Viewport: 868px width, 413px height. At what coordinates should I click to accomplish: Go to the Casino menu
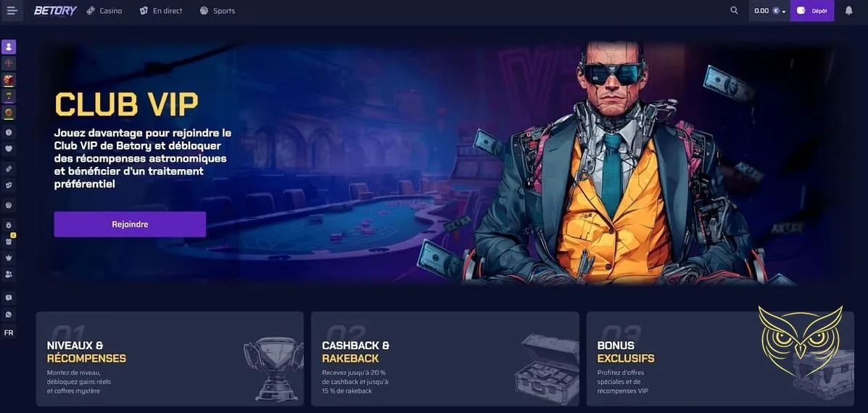click(x=104, y=11)
